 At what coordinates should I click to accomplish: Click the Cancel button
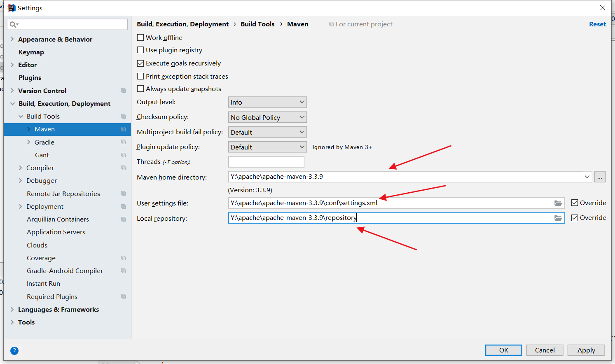coord(545,350)
